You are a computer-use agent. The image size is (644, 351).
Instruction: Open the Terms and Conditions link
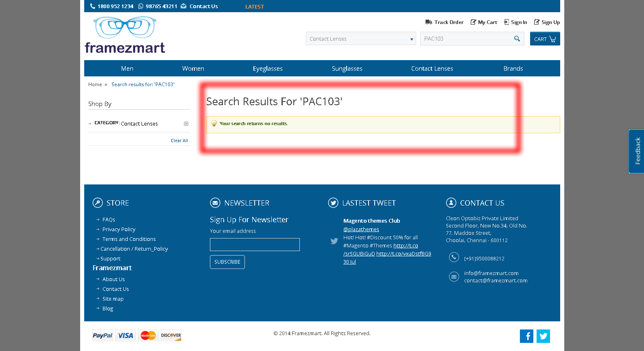point(129,239)
